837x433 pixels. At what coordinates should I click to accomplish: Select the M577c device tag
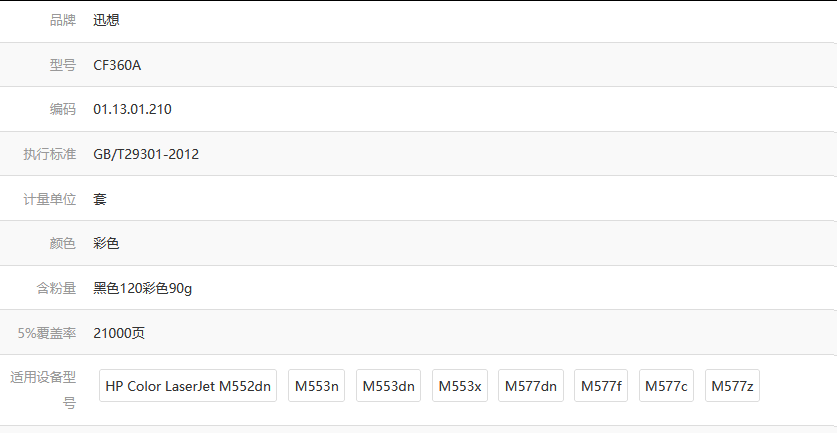click(x=666, y=385)
